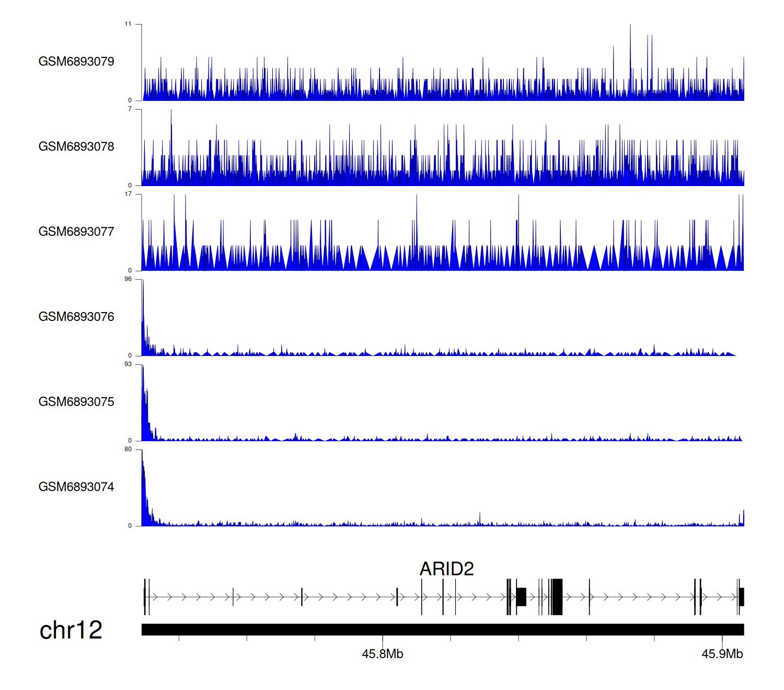Select the chr12 chromosome label
The height and width of the screenshot is (690, 784).
(71, 630)
